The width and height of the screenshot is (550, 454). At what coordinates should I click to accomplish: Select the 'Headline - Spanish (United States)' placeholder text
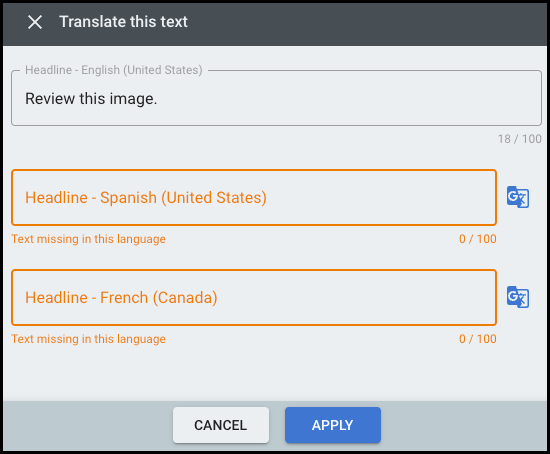(x=146, y=198)
